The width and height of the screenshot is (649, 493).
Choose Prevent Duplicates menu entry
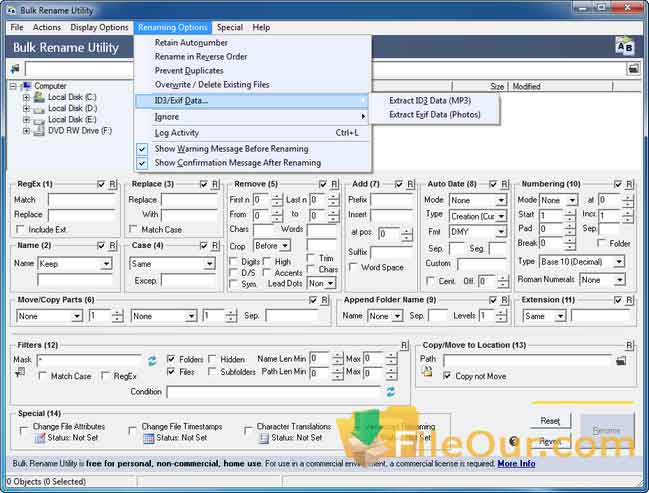189,71
